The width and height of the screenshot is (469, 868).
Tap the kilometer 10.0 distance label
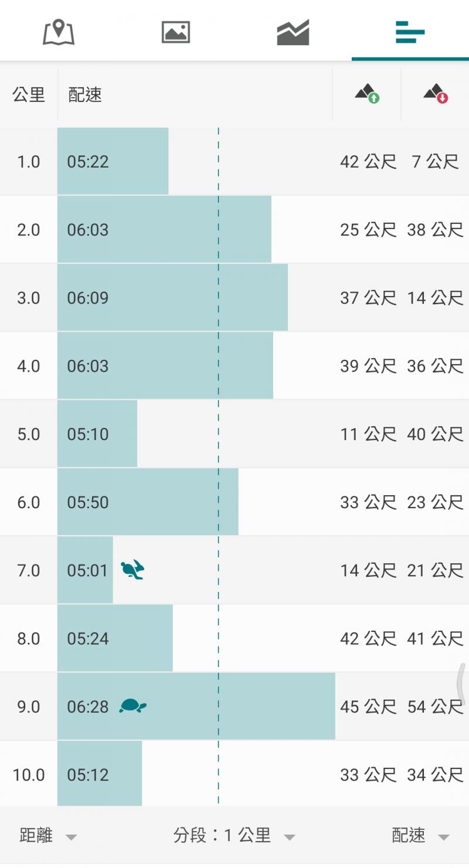tap(29, 775)
